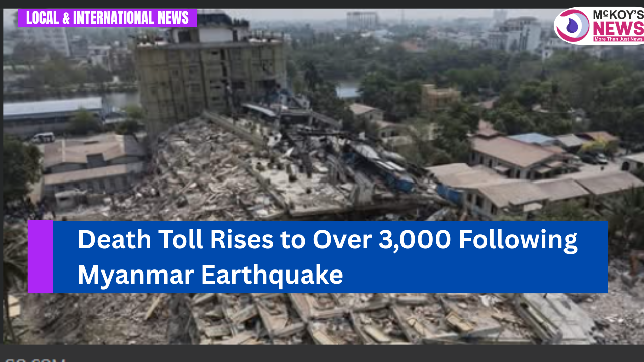Click the purple accent block beside the headline

(40, 257)
